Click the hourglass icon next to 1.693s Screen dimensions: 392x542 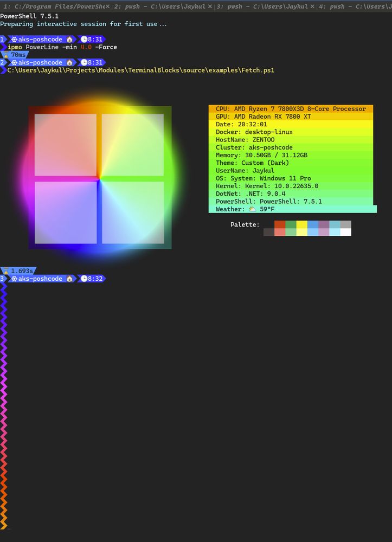click(x=6, y=270)
